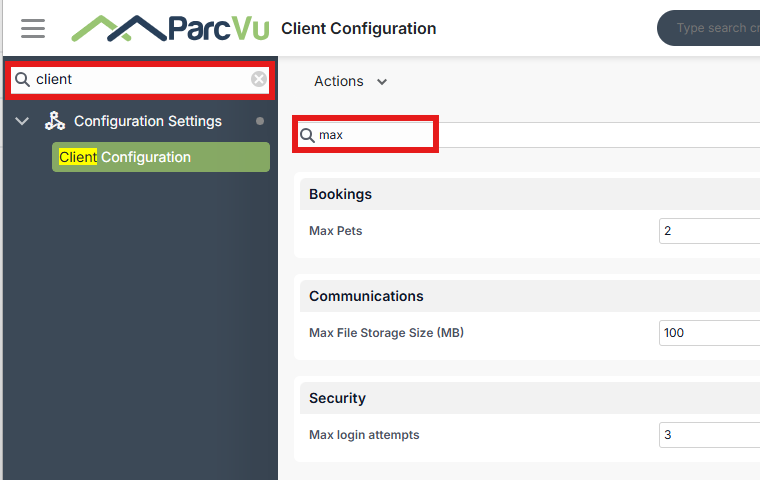Screen dimensions: 760x480
Task: Click the top global search box
Action: [x=709, y=28]
